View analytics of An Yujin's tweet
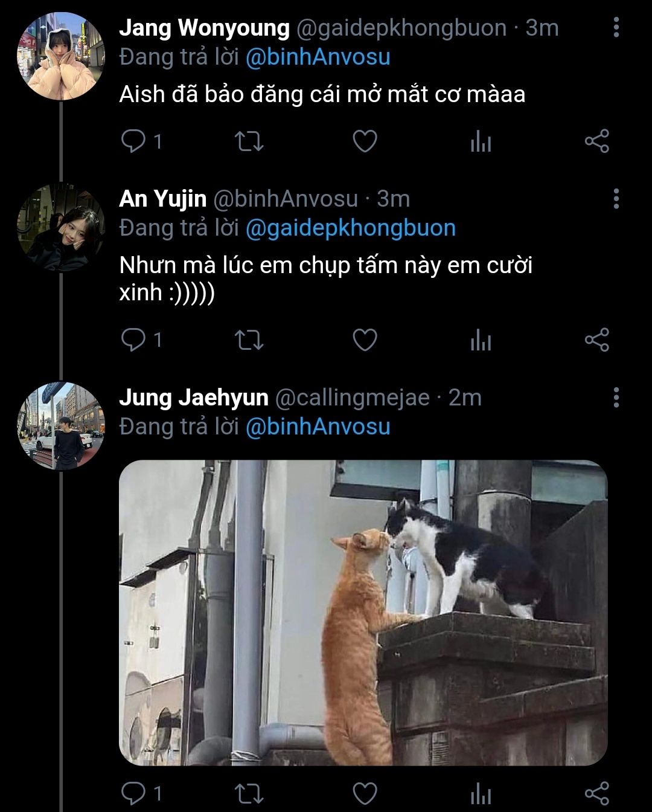 [x=481, y=340]
